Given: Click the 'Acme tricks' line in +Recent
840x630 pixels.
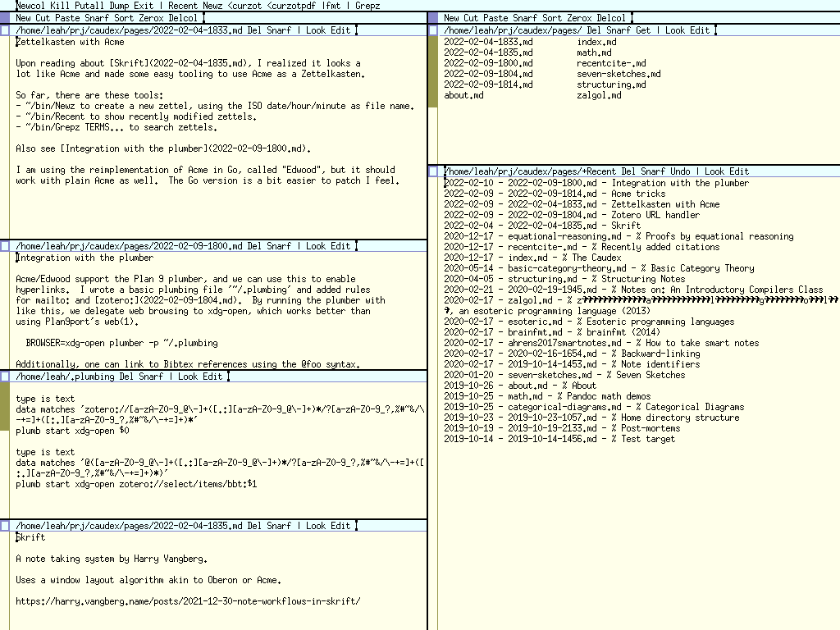Looking at the screenshot, I should [555, 194].
